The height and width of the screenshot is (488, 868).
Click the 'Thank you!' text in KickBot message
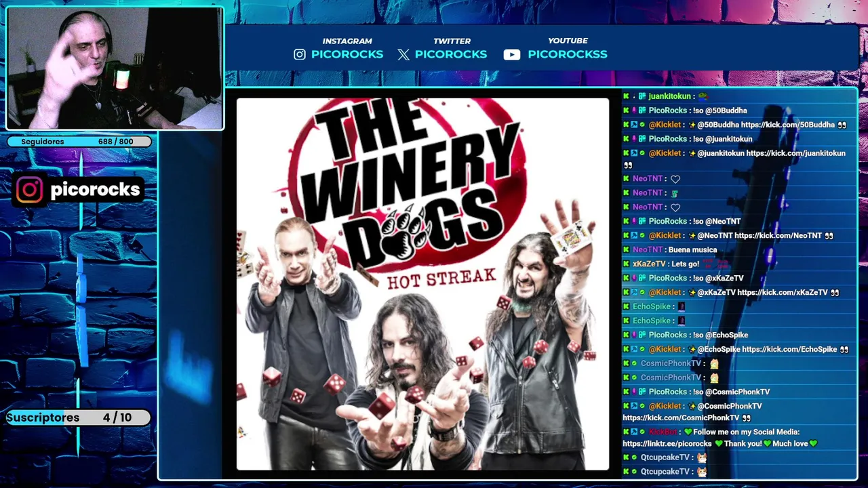click(x=743, y=444)
